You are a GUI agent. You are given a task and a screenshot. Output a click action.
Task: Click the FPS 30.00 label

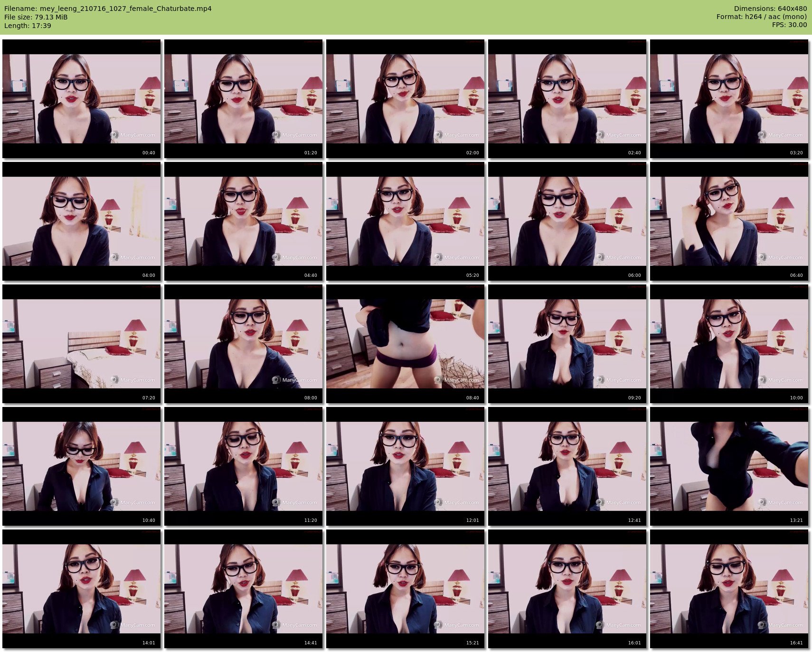(789, 25)
